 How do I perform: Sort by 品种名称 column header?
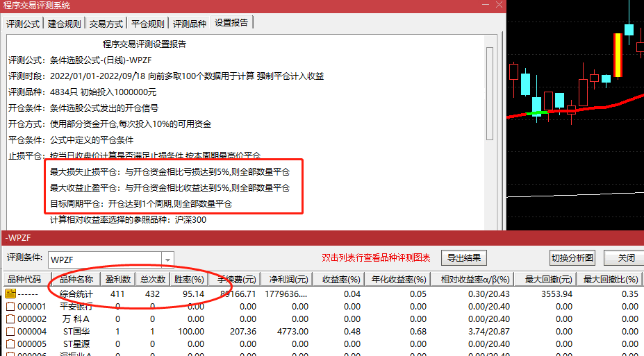click(x=77, y=279)
